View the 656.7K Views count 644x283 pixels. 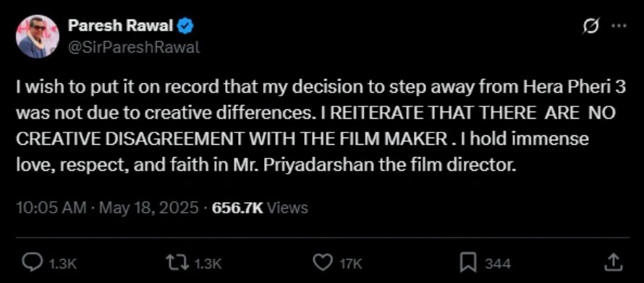pos(260,208)
